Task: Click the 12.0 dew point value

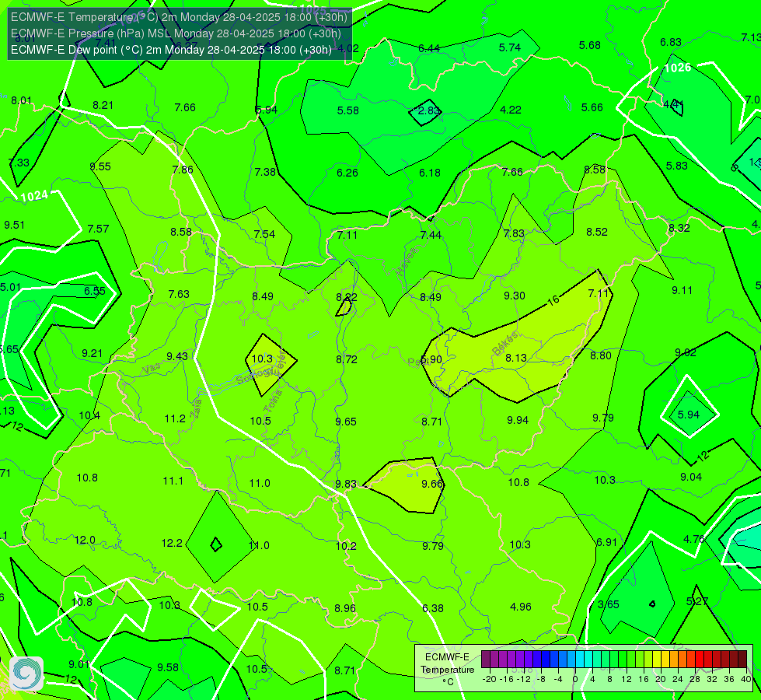Action: click(85, 541)
